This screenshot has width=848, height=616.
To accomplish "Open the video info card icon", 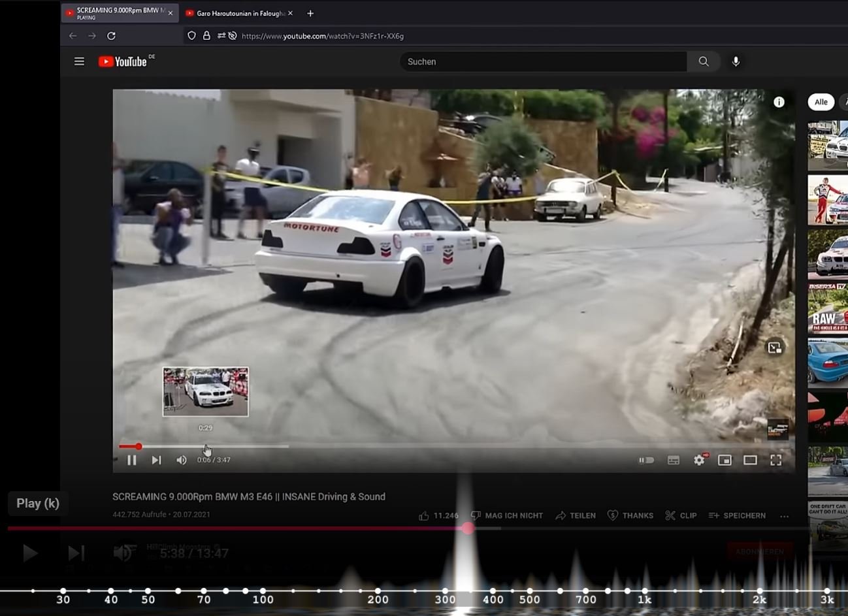I will 779,102.
